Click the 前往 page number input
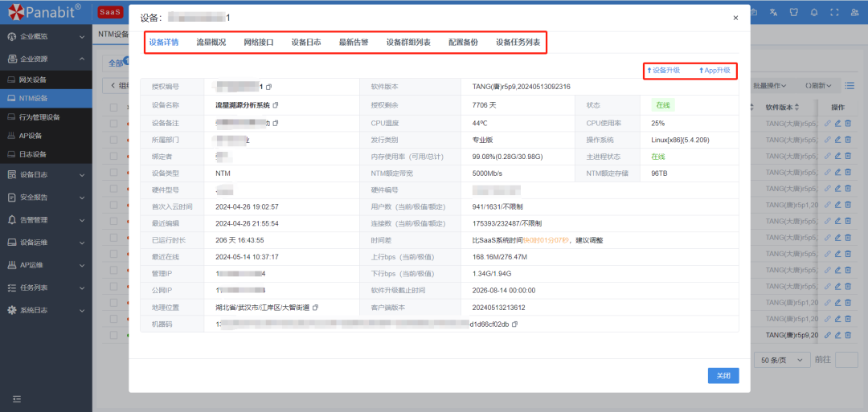The width and height of the screenshot is (868, 412). coord(845,360)
